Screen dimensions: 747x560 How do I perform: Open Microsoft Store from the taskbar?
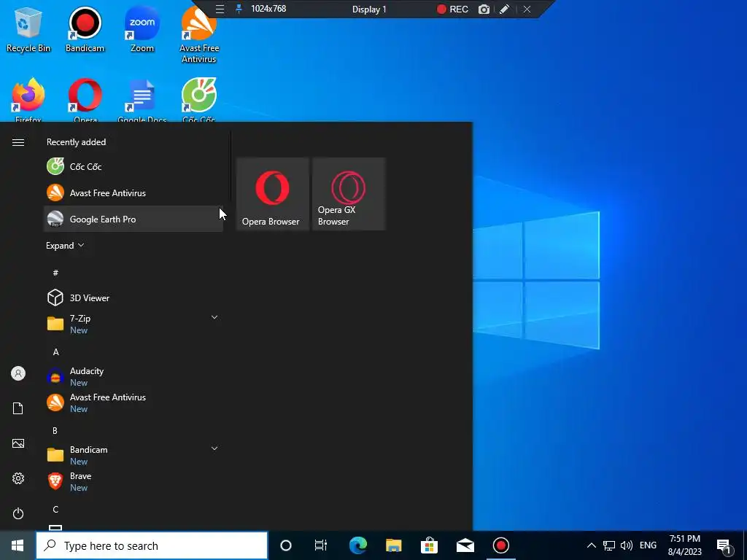[x=429, y=545]
